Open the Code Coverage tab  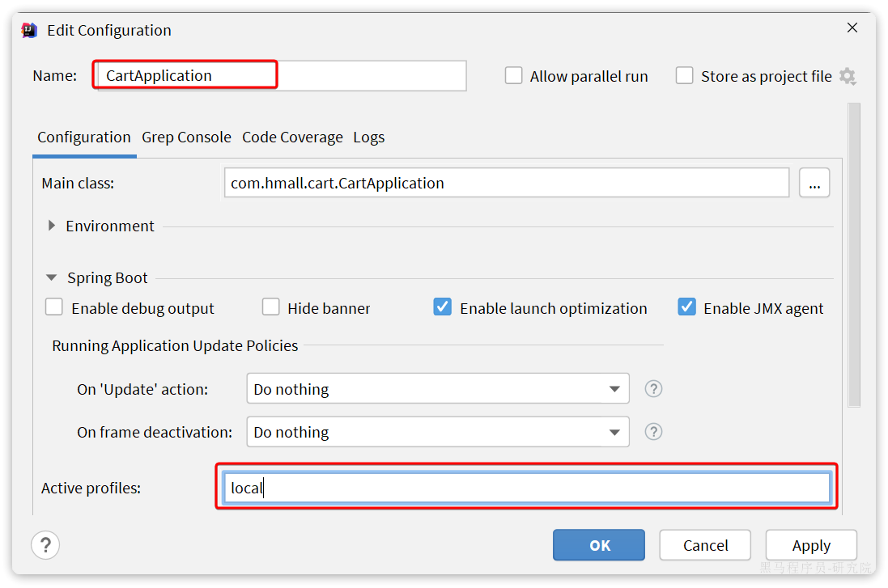tap(292, 137)
